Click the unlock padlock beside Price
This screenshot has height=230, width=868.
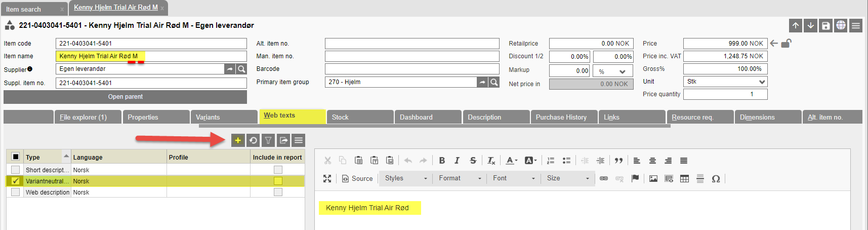[786, 44]
